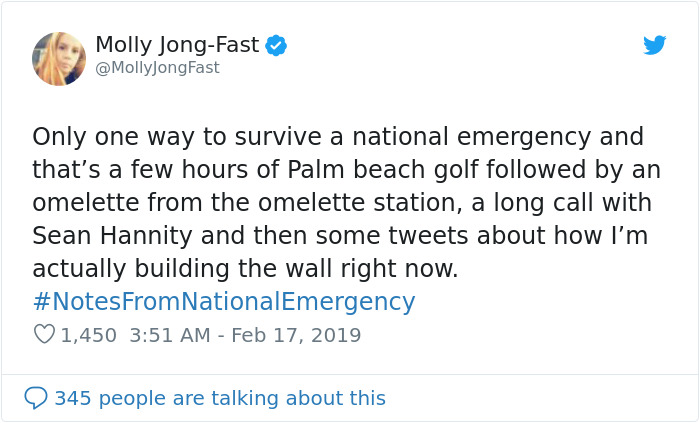Open the #NotesFromNationalEmergency hashtag

tap(223, 301)
